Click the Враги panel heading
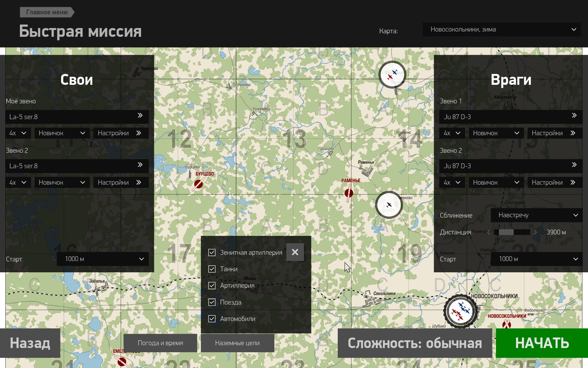Viewport: 588px width, 368px height. coord(511,80)
